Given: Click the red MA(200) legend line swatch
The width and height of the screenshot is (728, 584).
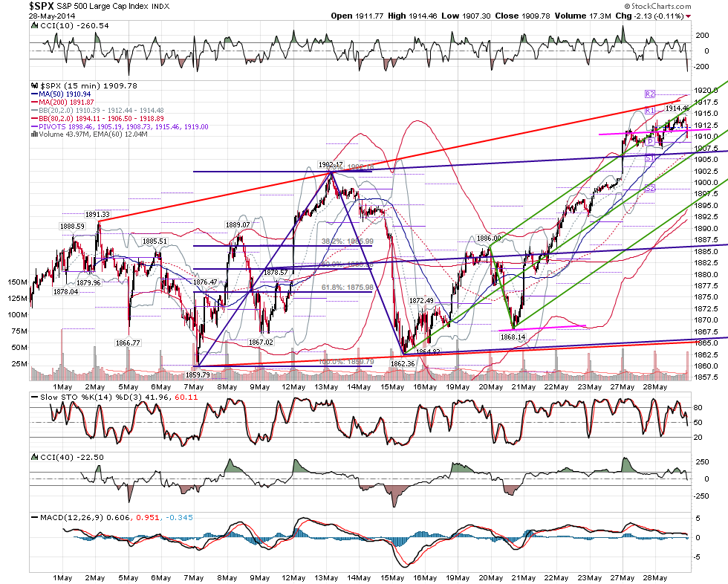Looking at the screenshot, I should (x=35, y=102).
